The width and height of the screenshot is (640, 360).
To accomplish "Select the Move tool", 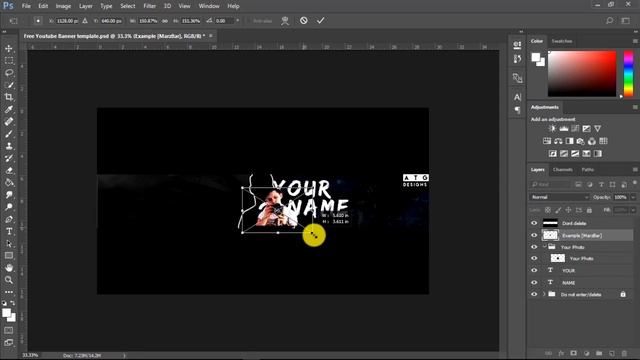I will tap(9, 49).
